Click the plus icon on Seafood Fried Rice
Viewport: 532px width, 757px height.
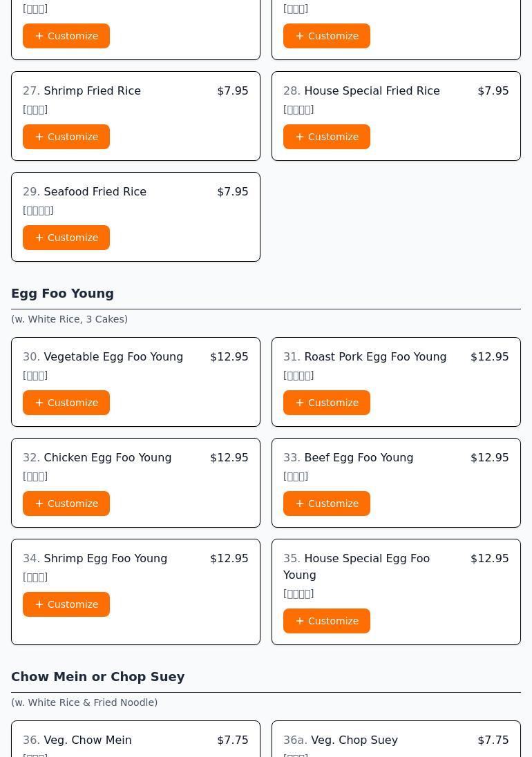[x=39, y=238]
